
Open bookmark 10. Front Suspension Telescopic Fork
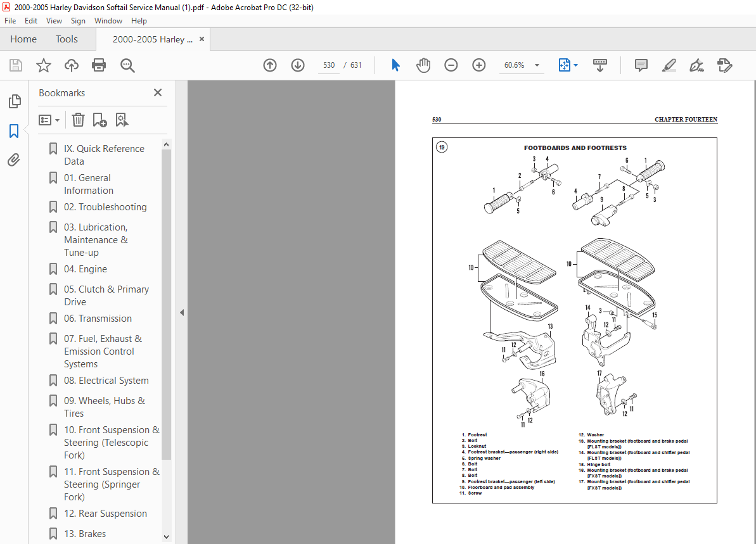click(x=112, y=442)
